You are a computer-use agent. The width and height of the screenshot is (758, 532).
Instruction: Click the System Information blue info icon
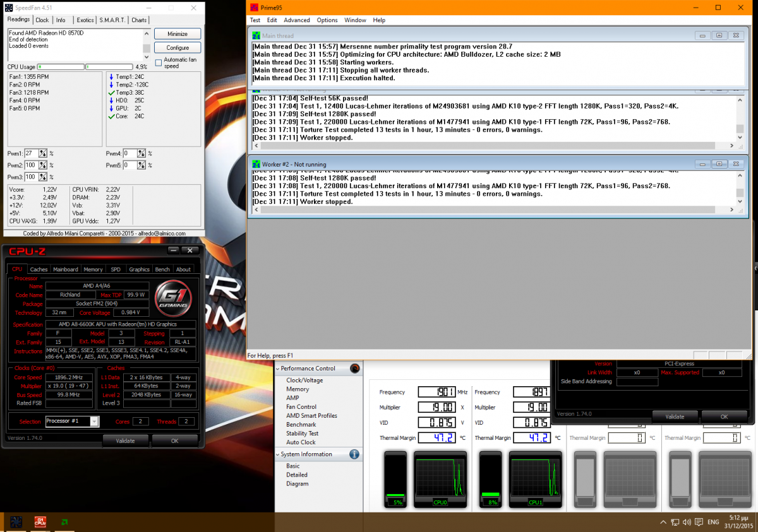(x=354, y=454)
